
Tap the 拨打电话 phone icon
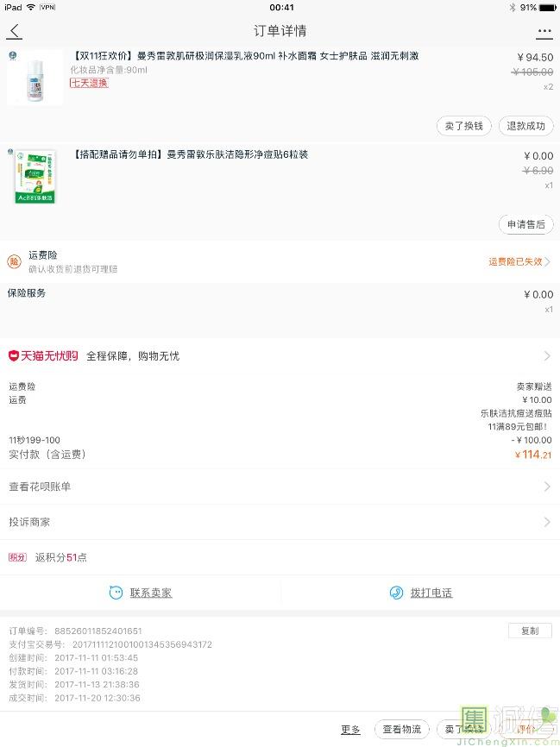pyautogui.click(x=396, y=593)
